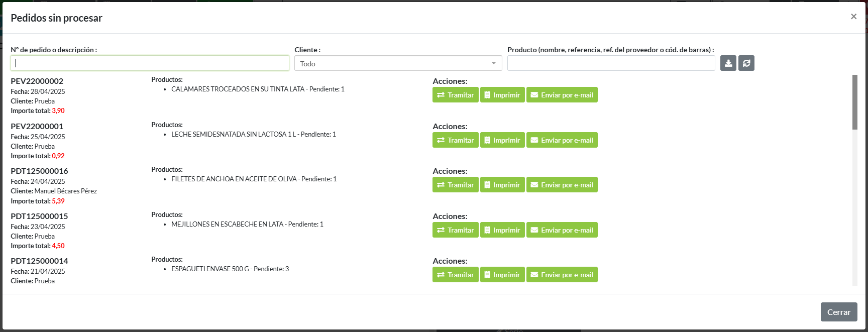This screenshot has height=332, width=868.
Task: Click the vertical scrollbar of order list
Action: 854,102
